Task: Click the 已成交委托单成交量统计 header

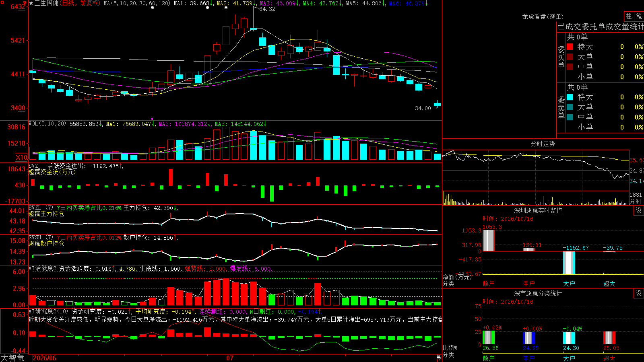Action: click(x=601, y=27)
